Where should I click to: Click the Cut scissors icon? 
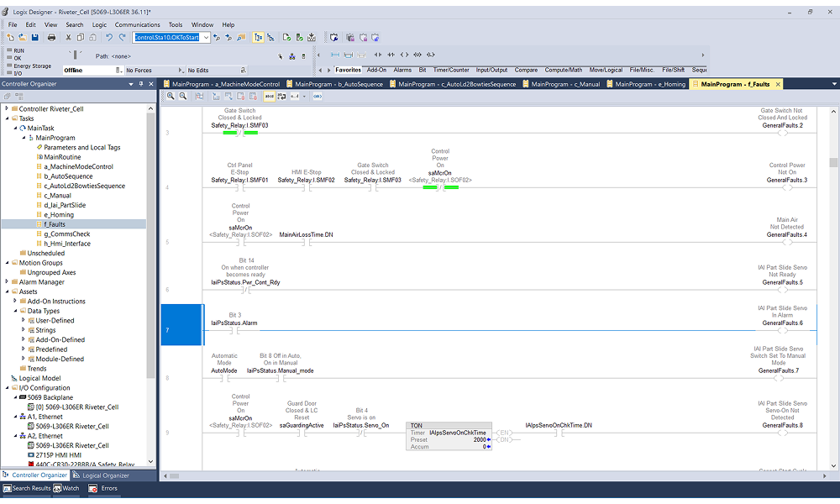point(66,38)
